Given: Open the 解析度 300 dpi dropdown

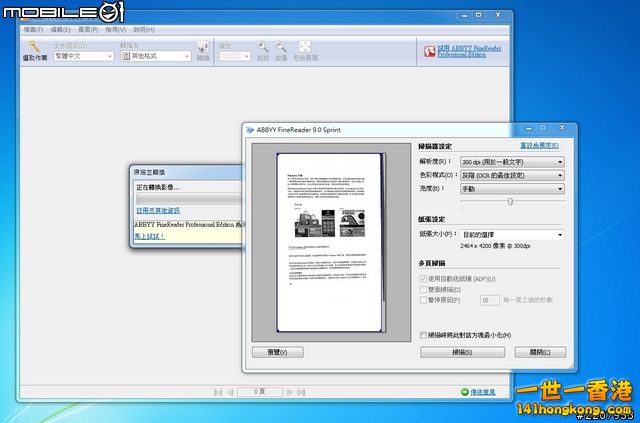Looking at the screenshot, I should coord(511,162).
